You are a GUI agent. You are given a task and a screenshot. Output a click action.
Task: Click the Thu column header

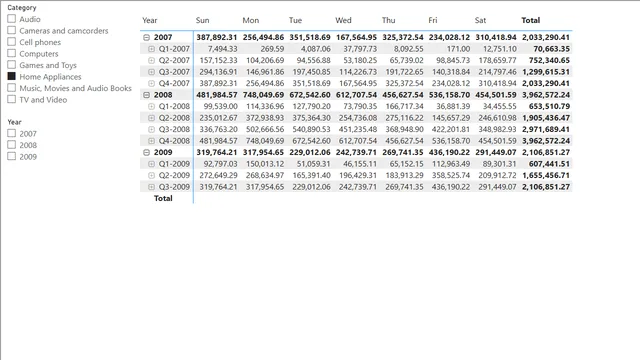coord(389,20)
